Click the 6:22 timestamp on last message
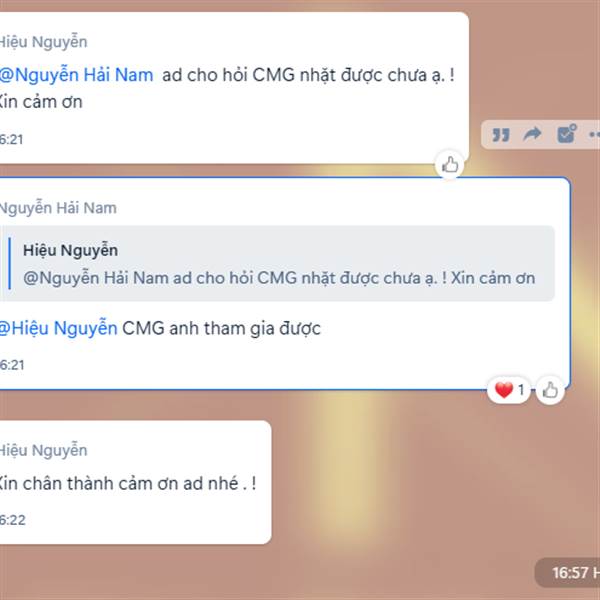Viewport: 600px width, 600px height. point(13,520)
